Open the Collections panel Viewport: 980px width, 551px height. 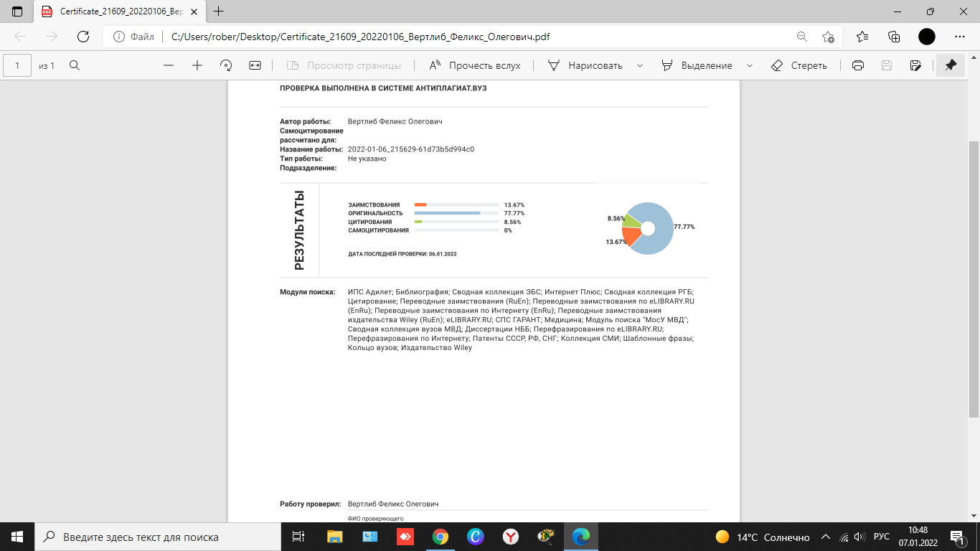pyautogui.click(x=894, y=37)
